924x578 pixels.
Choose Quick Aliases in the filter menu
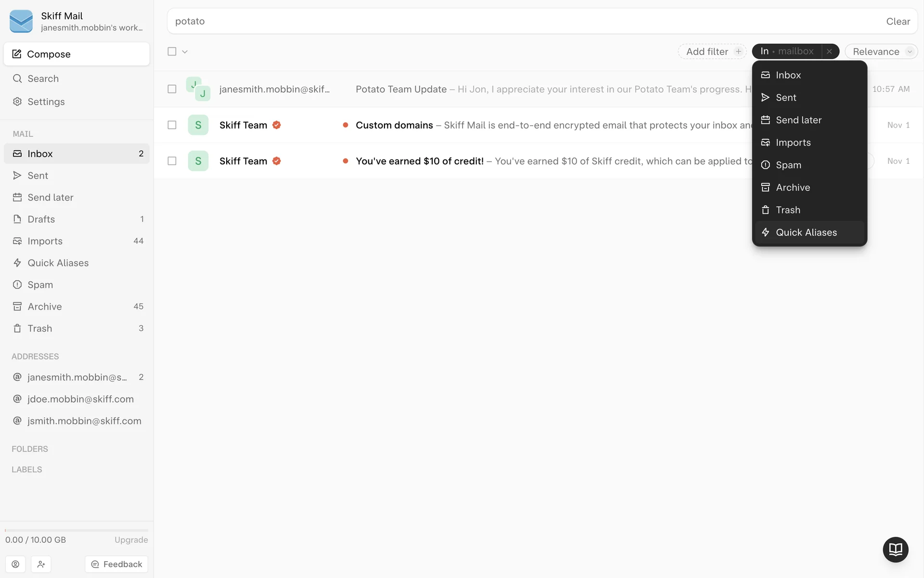pos(806,232)
